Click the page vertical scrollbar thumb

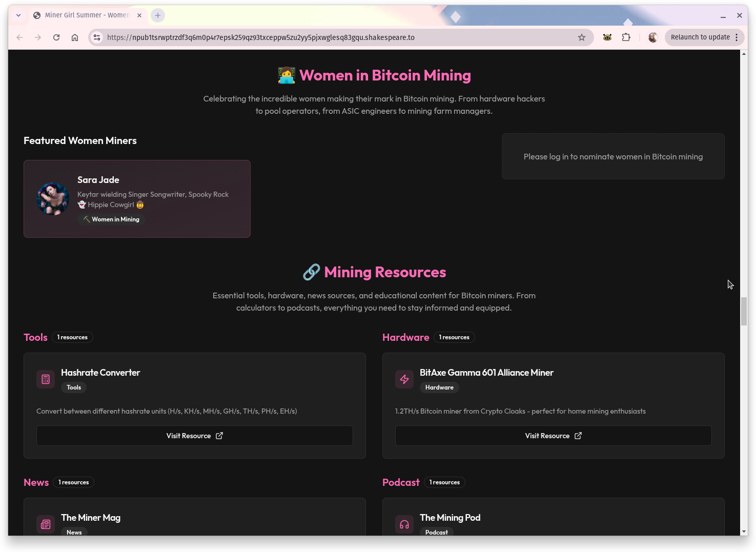click(x=744, y=311)
